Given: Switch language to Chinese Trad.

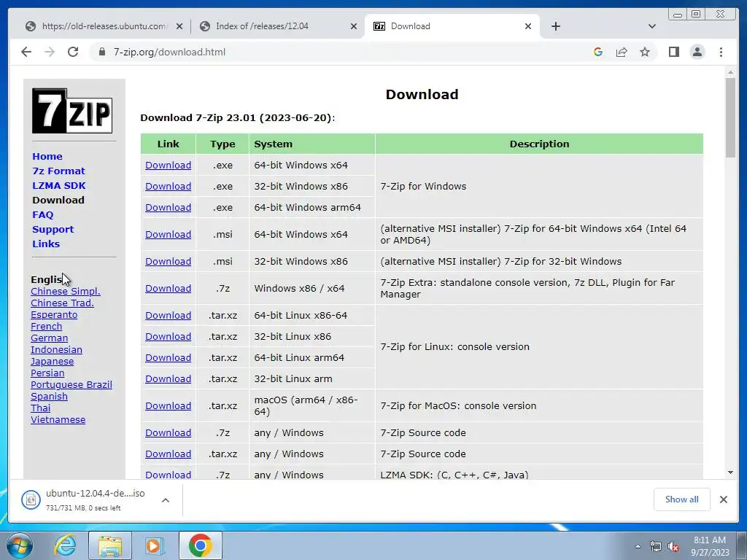Looking at the screenshot, I should coord(62,303).
